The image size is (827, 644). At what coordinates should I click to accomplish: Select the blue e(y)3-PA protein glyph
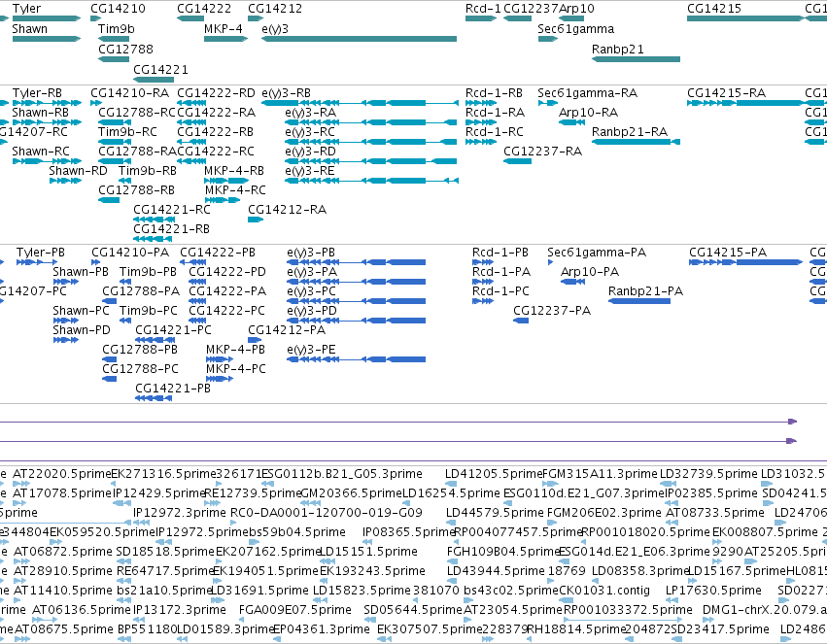point(356,282)
